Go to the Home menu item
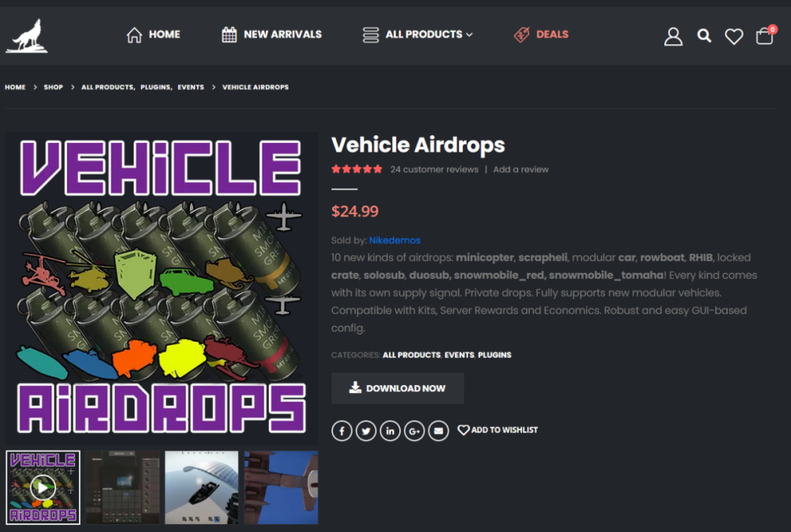The width and height of the screenshot is (791, 532). click(x=153, y=35)
